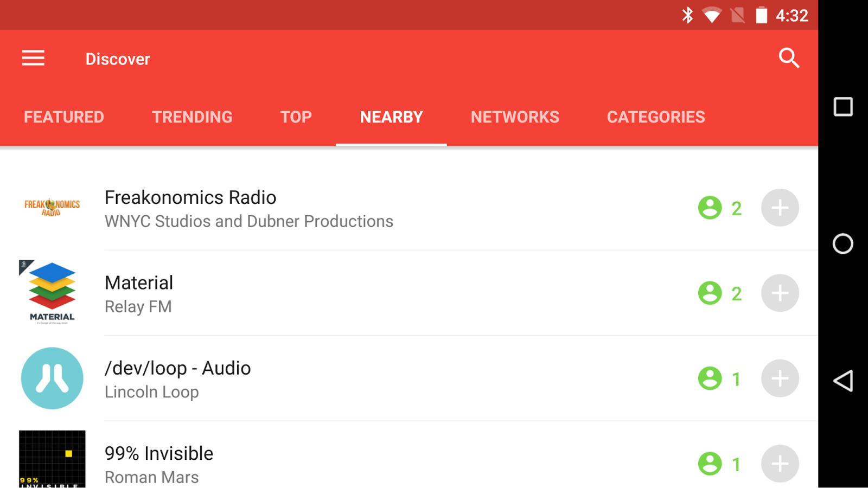Subscribe to Freakonomics Radio with plus button
Screen dimensions: 868x488
780,208
